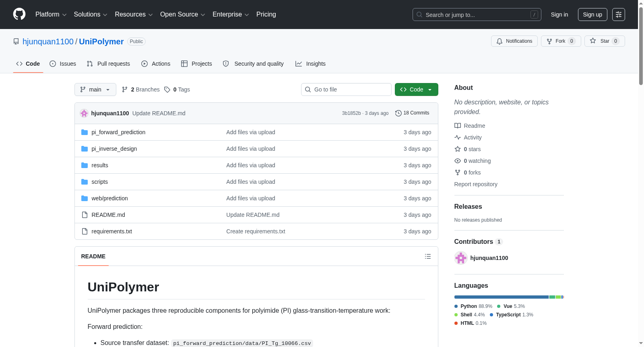The height and width of the screenshot is (347, 644).
Task: Click the Sign in link
Action: pos(559,15)
